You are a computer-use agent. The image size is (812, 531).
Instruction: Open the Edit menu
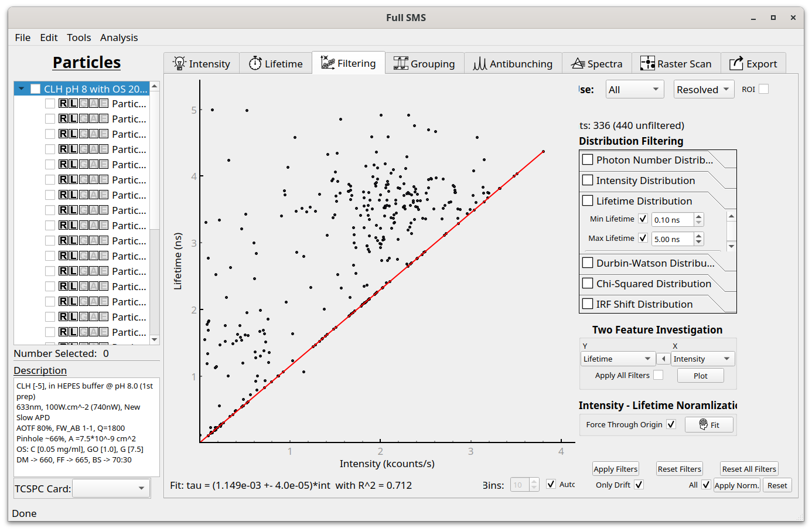tap(49, 38)
